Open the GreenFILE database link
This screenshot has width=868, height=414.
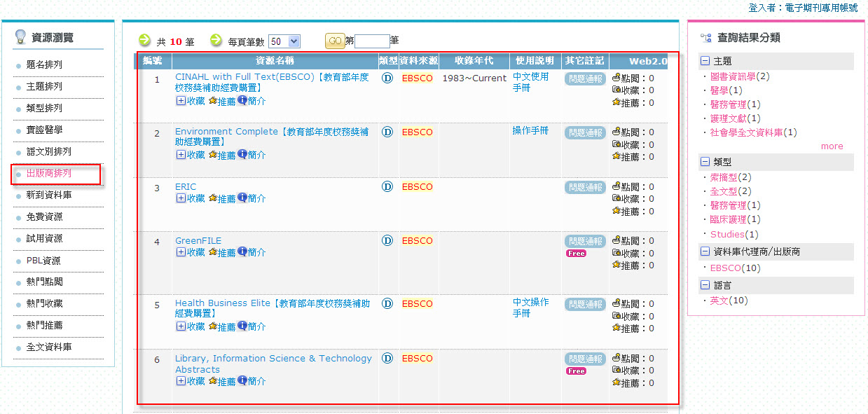click(198, 240)
